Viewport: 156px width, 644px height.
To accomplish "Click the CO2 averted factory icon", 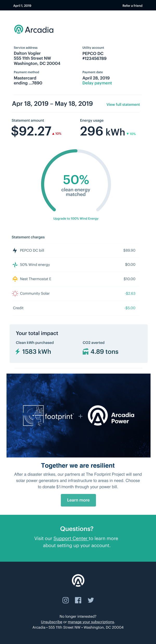I will pyautogui.click(x=86, y=352).
